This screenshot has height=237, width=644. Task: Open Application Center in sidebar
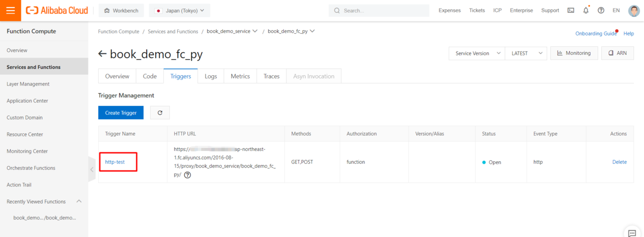(44, 101)
